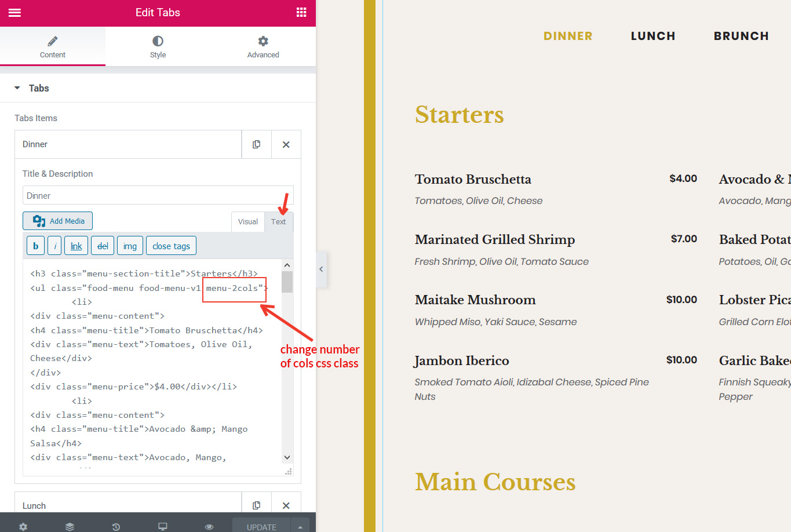Duplicate the Lunch tab item
791x532 pixels.
256,505
